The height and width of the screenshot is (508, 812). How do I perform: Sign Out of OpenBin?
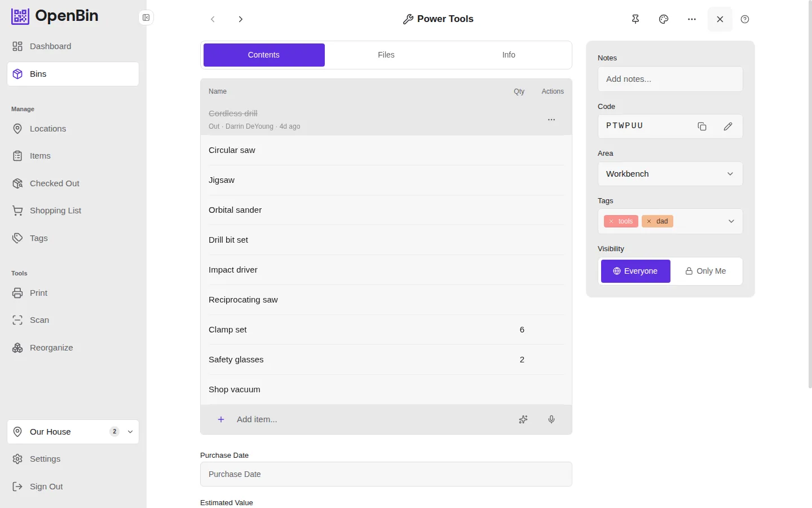[73, 487]
